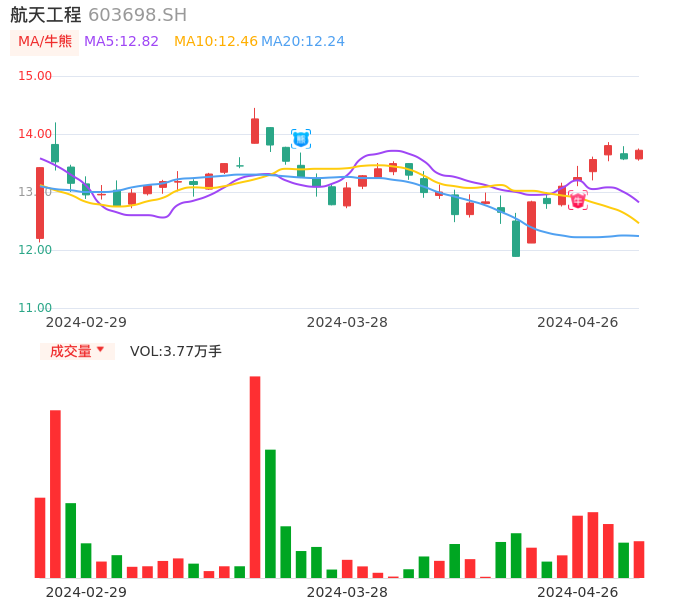Screen dimensions: 686x606
Task: Click the VOL:3.77万手 volume readout
Action: pyautogui.click(x=176, y=351)
